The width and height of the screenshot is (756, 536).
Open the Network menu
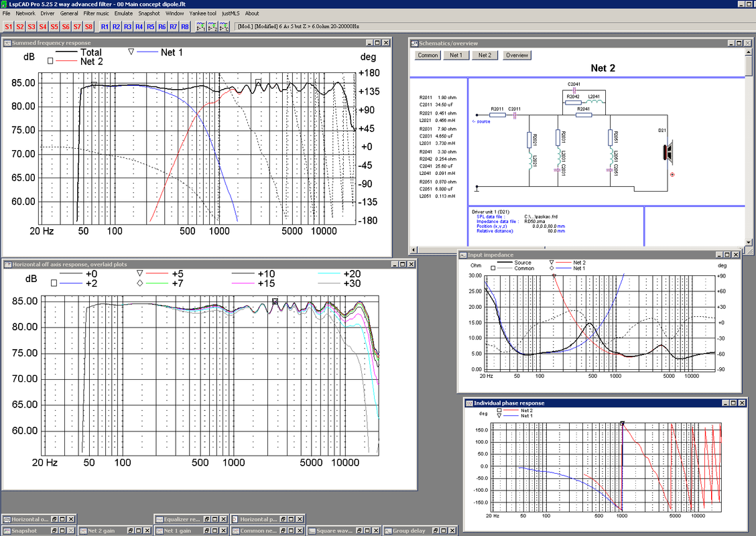[25, 13]
